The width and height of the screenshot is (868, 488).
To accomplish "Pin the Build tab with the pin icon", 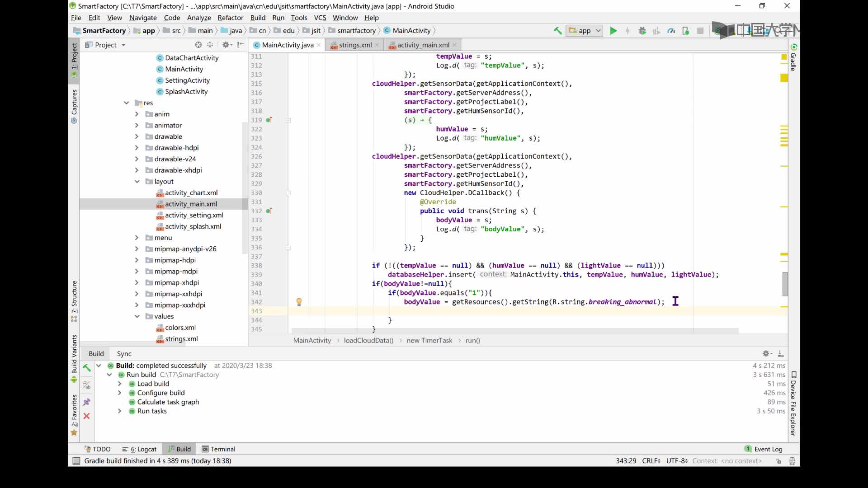I will click(87, 402).
